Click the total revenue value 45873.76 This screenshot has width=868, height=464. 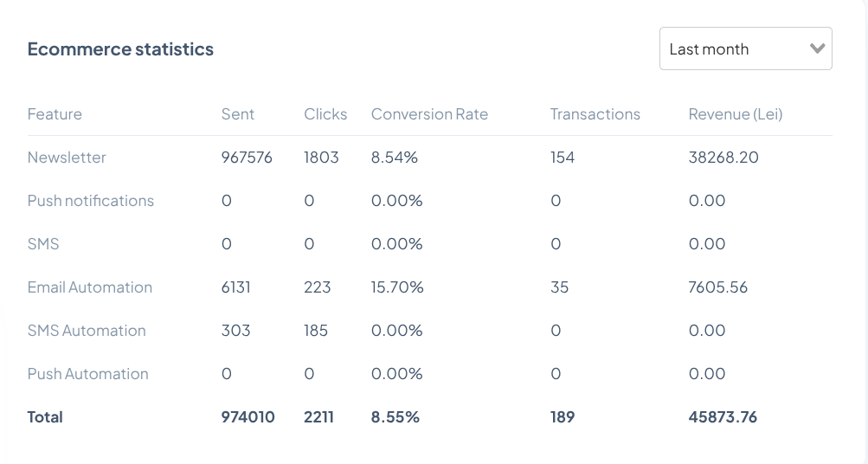point(723,417)
